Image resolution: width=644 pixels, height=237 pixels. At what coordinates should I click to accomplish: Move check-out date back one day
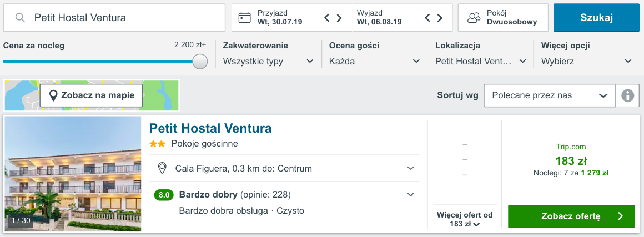pyautogui.click(x=427, y=18)
